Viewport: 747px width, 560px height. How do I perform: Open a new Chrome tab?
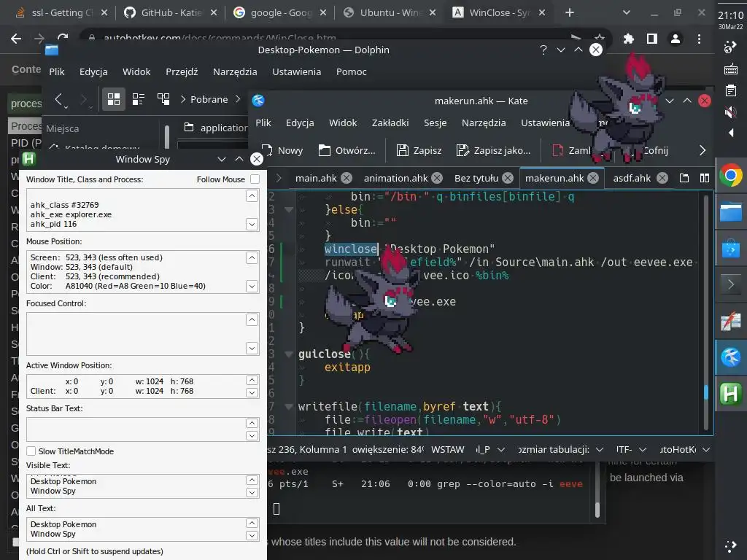[x=569, y=13]
